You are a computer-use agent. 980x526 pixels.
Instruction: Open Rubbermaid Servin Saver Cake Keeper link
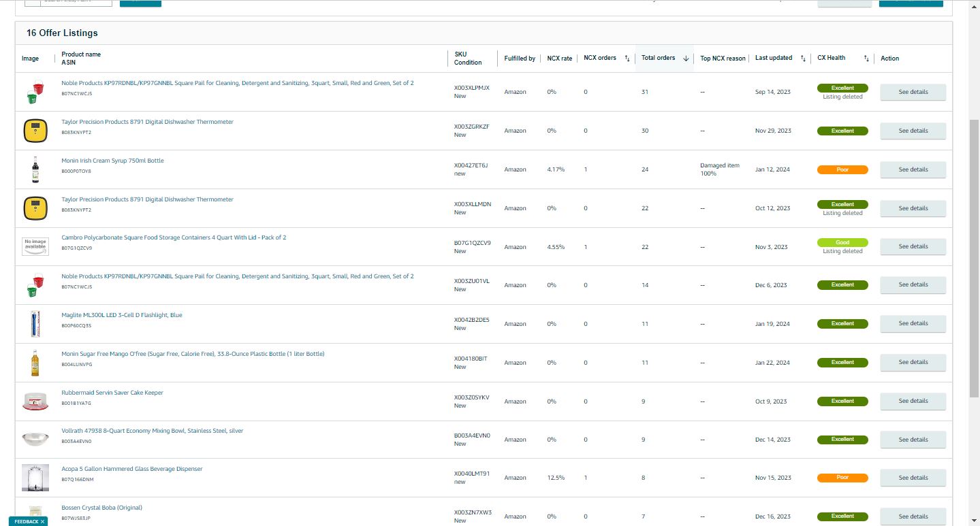click(112, 393)
